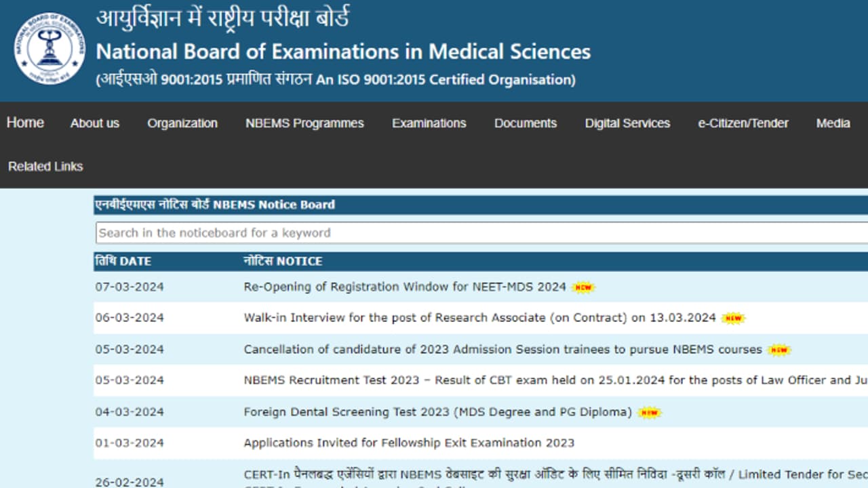Open the Digital Services dropdown
868x488 pixels.
click(627, 123)
